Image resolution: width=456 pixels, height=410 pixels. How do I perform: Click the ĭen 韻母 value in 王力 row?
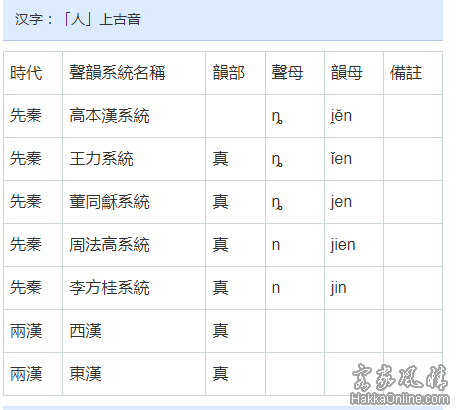(x=341, y=159)
